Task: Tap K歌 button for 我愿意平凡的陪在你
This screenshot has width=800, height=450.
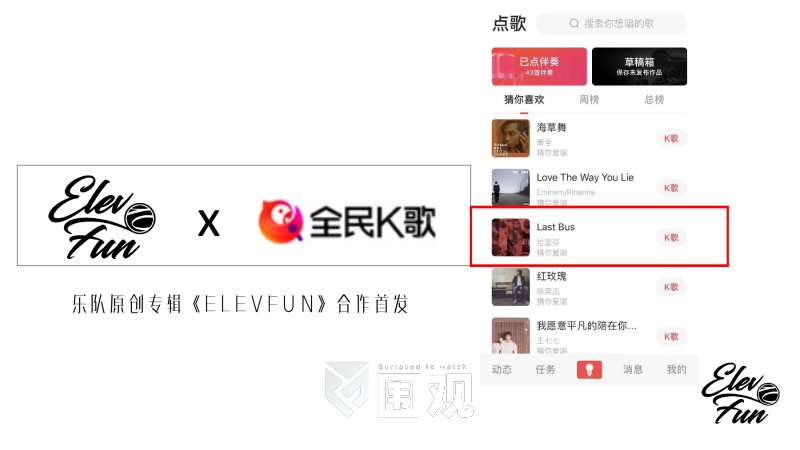Action: [x=671, y=336]
